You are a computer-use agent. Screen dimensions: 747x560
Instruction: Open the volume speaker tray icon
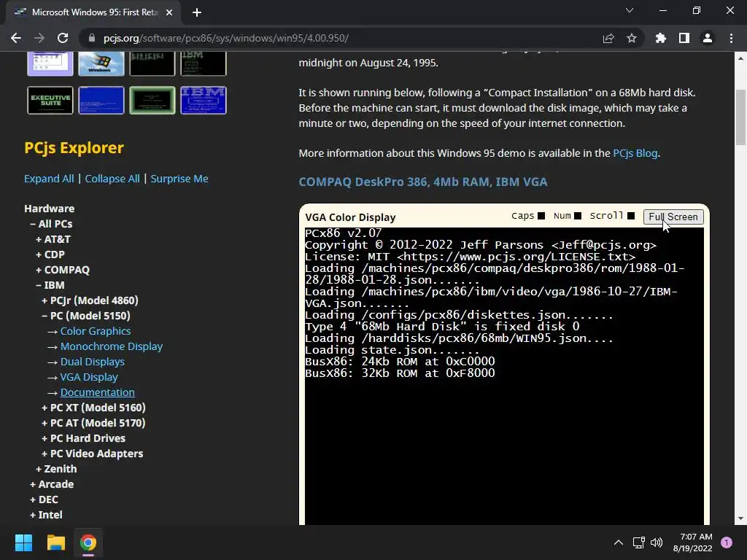coord(657,542)
